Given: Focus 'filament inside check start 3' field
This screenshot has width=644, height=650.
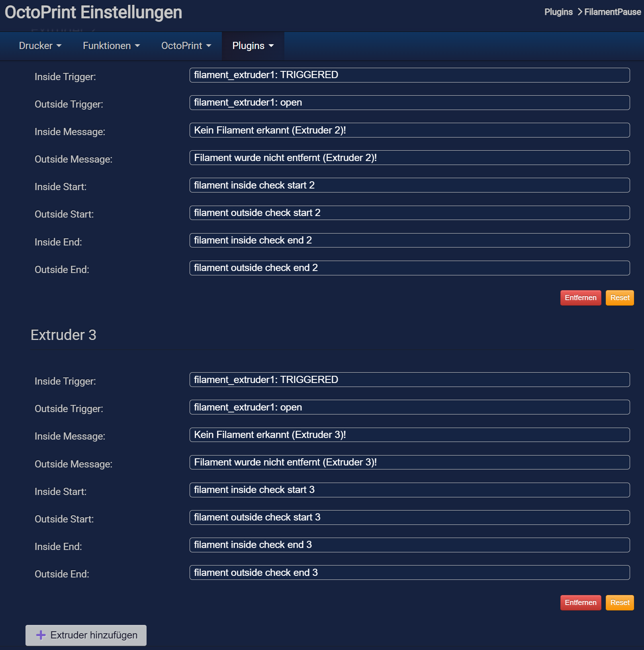Looking at the screenshot, I should 409,490.
